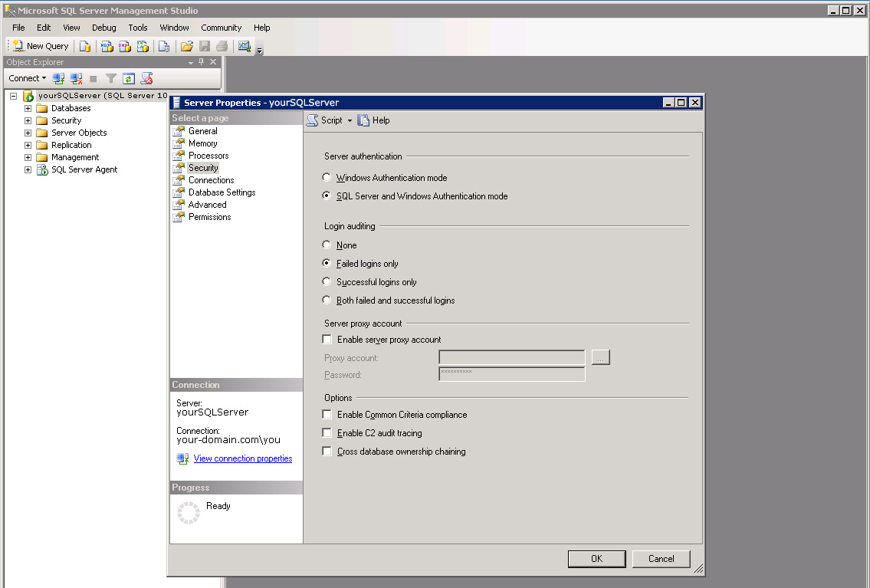The image size is (870, 588).
Task: Refresh the Object Explorer tree
Action: 129,79
